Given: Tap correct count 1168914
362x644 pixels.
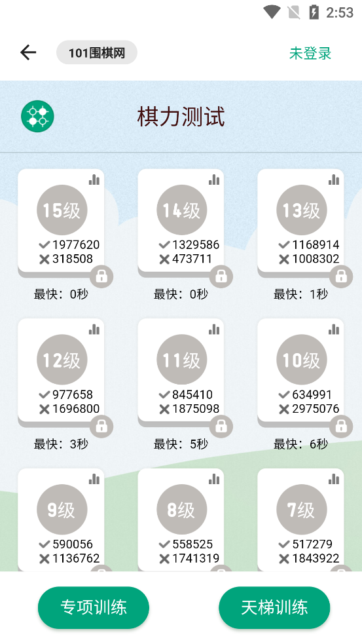Looking at the screenshot, I should (x=316, y=244).
